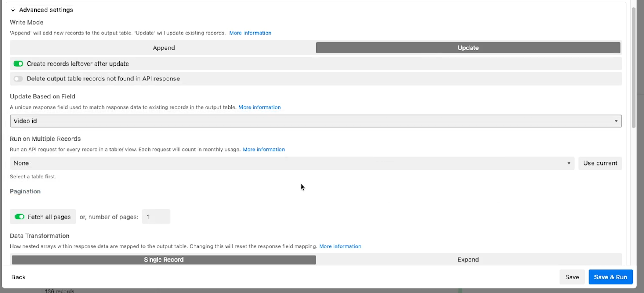Open the Video id field dropdown

316,121
